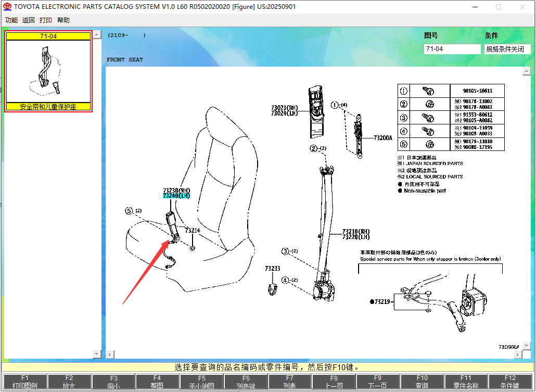Click the 安全带和儿童保护座 thumbnail caption
Viewport: 536px width, 392px height.
tap(48, 107)
